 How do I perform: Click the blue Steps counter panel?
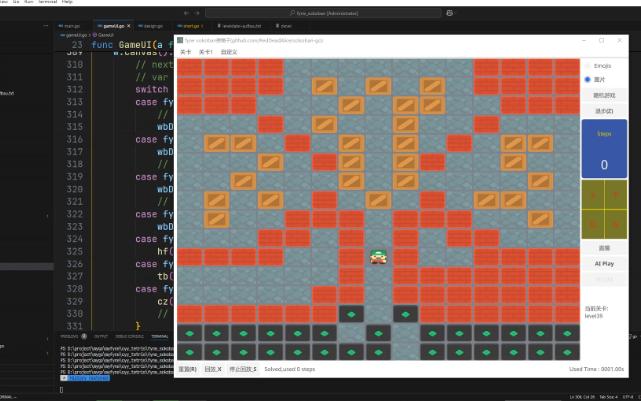604,149
